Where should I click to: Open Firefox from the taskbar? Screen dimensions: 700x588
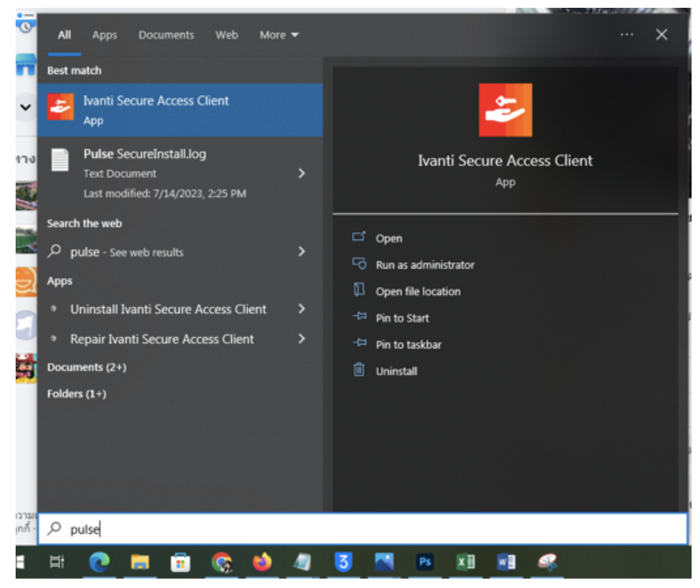(x=262, y=562)
